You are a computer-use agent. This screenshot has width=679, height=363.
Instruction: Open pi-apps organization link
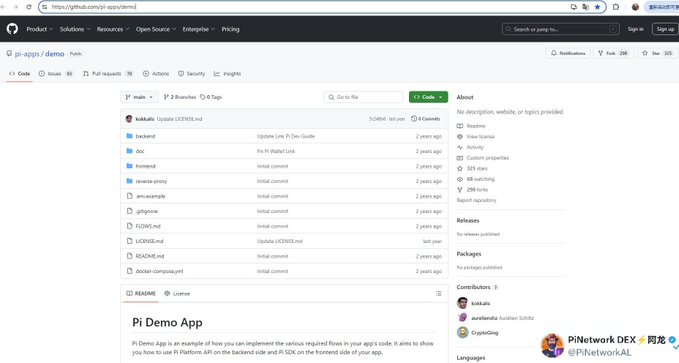(27, 54)
